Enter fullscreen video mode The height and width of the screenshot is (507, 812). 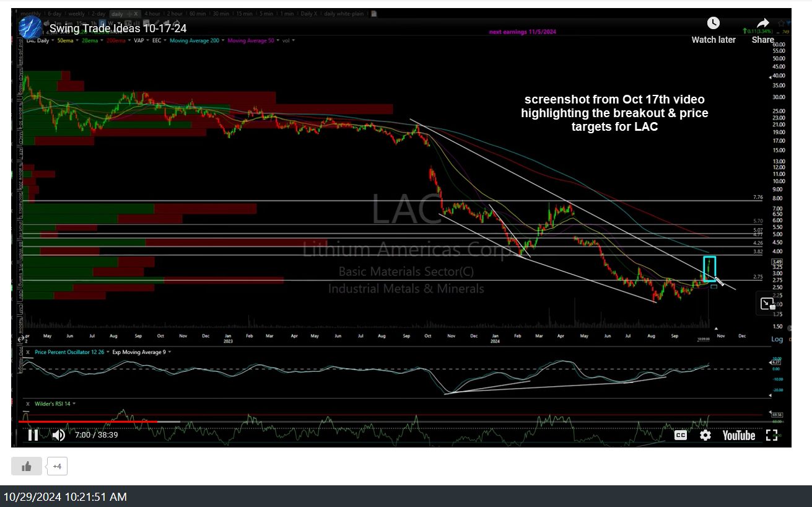[772, 435]
